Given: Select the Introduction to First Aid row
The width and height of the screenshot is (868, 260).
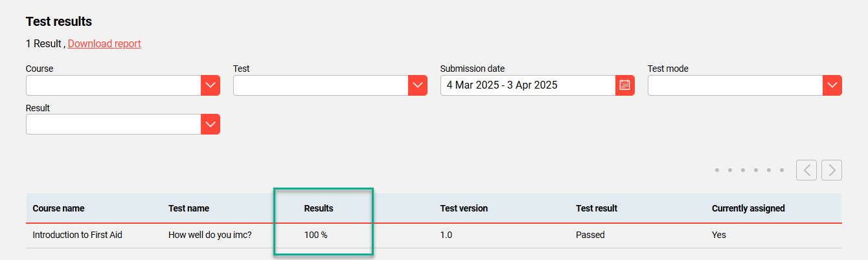Looking at the screenshot, I should tap(77, 235).
